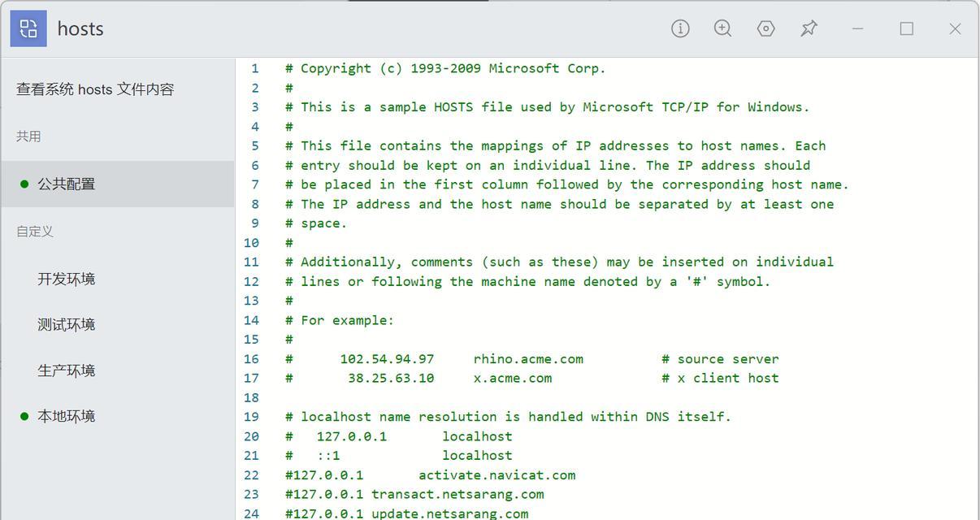Click line 'localhost name resolution is handled'
Screen dimensions: 980x520
[509, 417]
